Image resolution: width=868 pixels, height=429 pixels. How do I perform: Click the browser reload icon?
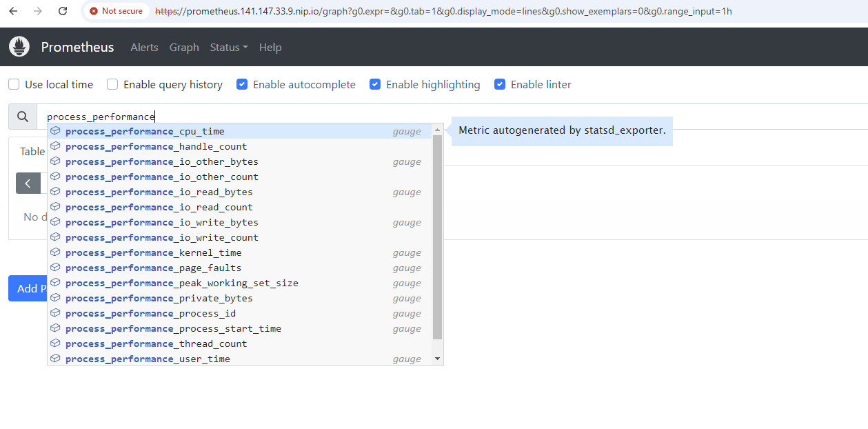coord(62,10)
